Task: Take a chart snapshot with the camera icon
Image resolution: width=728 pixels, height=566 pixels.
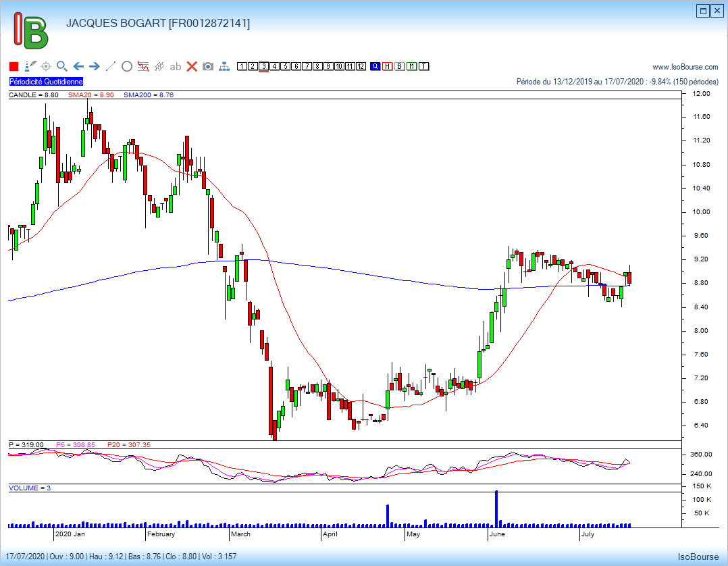Action: (x=208, y=66)
